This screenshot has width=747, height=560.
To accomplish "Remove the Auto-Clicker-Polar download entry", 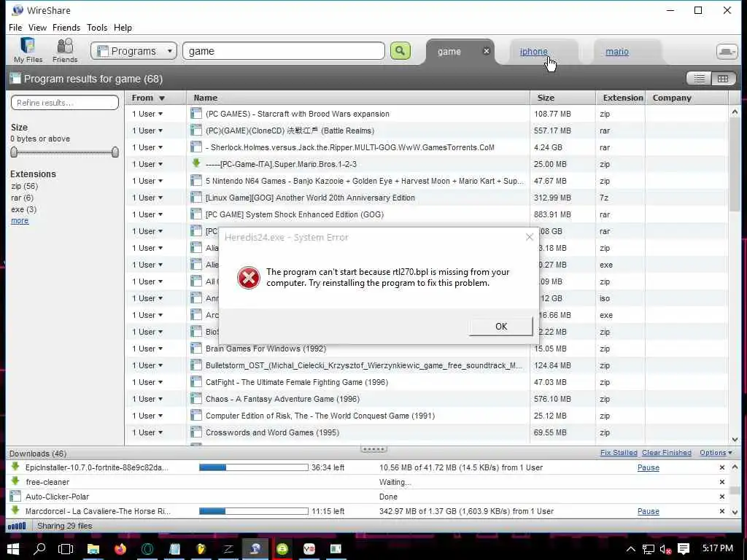I will tap(721, 497).
